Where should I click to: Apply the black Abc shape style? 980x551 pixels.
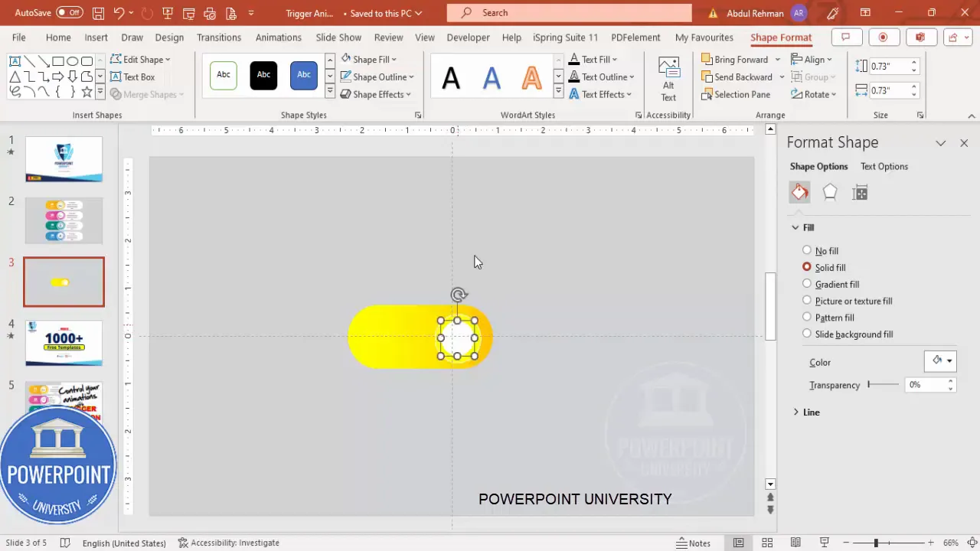coord(263,75)
